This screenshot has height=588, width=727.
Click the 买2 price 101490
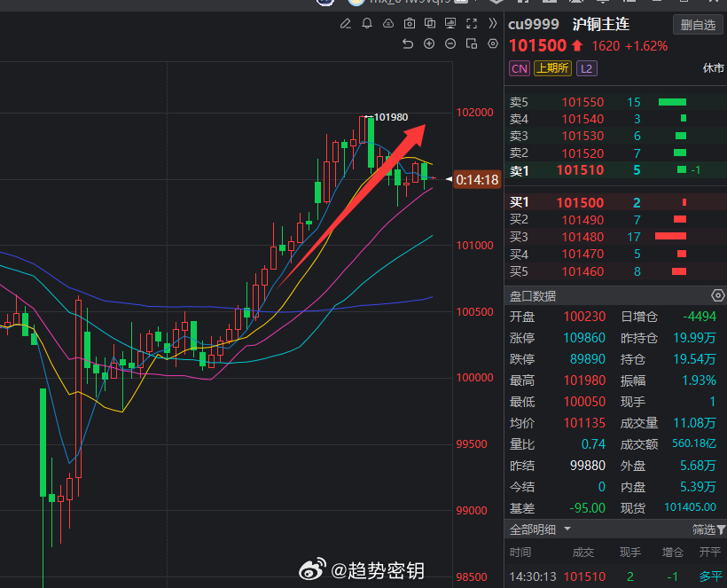[582, 220]
